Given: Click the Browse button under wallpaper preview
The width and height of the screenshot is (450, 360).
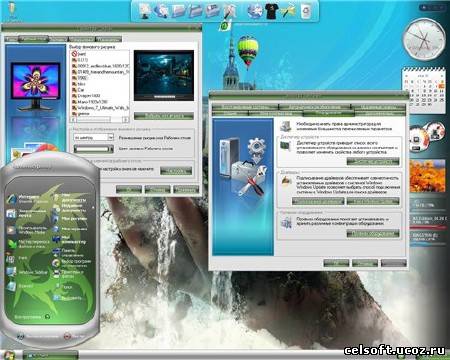Looking at the screenshot, I should [164, 116].
